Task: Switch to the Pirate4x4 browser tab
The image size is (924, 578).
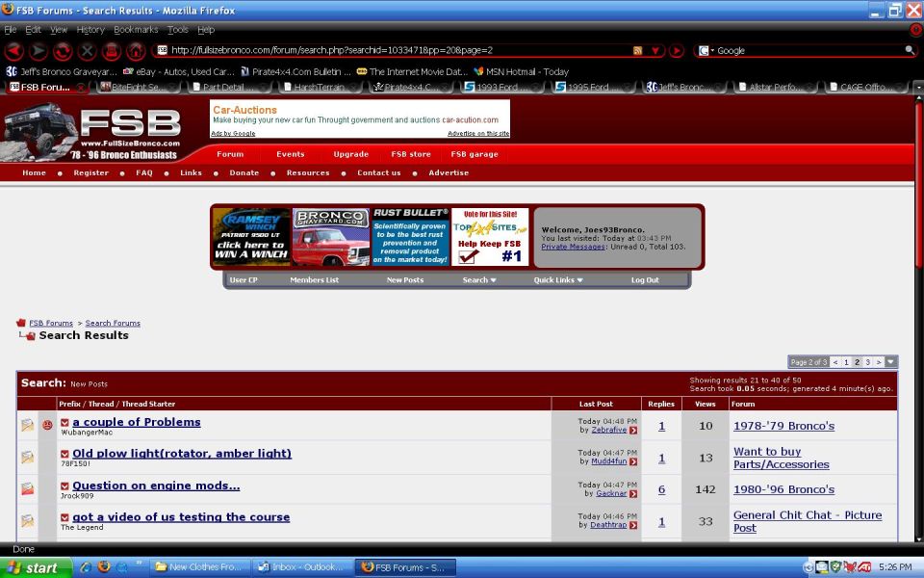Action: pyautogui.click(x=411, y=88)
